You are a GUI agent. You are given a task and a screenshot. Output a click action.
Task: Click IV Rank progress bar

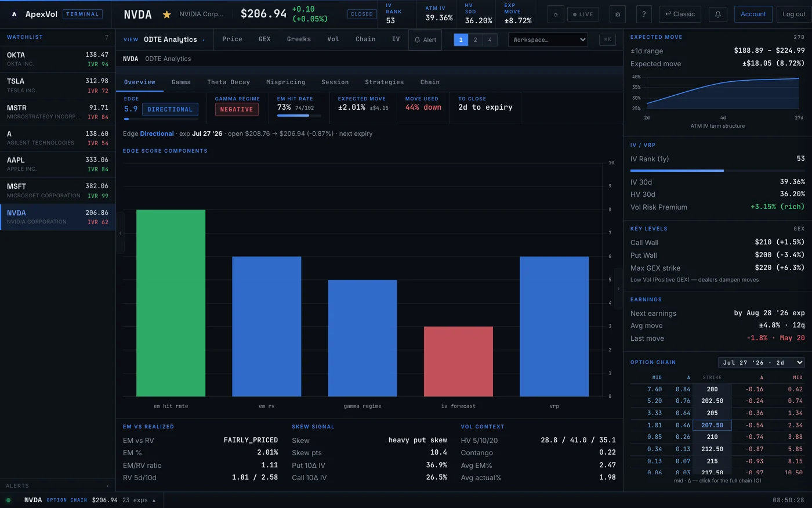[x=717, y=171]
